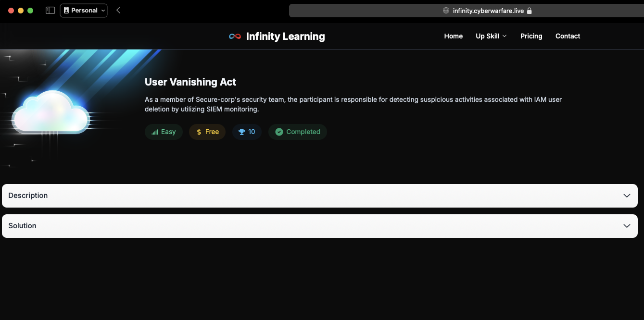Toggle the Free pricing badge
Screen dimensions: 644x320
(x=207, y=132)
